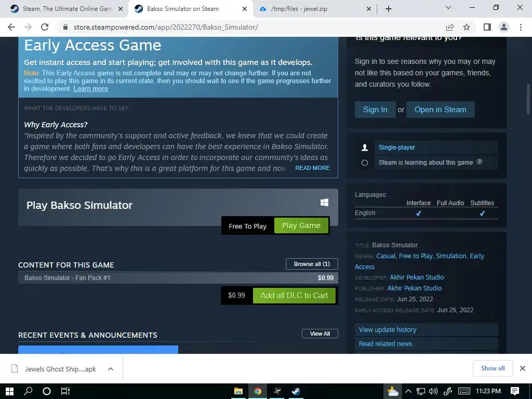Click Read related news

(426, 344)
